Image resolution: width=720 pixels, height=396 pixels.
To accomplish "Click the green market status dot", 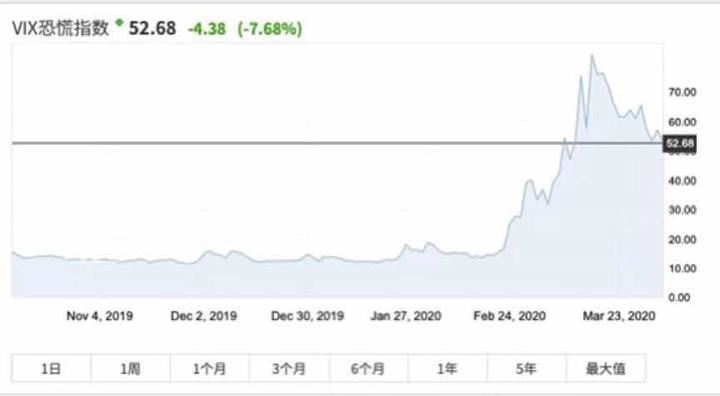I will point(119,21).
